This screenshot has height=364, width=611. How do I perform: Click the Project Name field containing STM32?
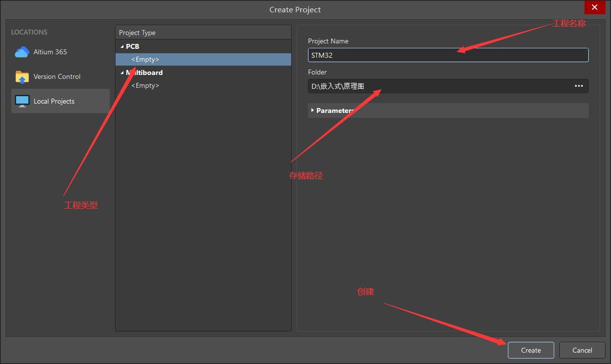pyautogui.click(x=448, y=55)
